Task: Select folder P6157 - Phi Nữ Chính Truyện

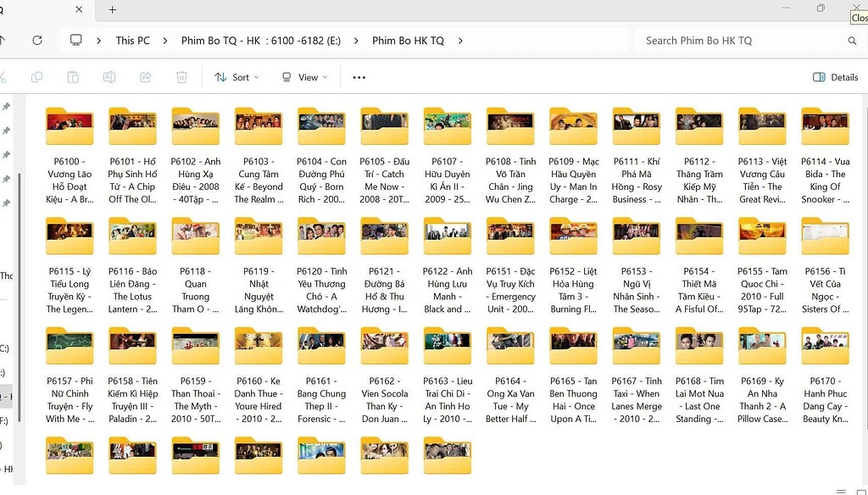Action: 70,375
